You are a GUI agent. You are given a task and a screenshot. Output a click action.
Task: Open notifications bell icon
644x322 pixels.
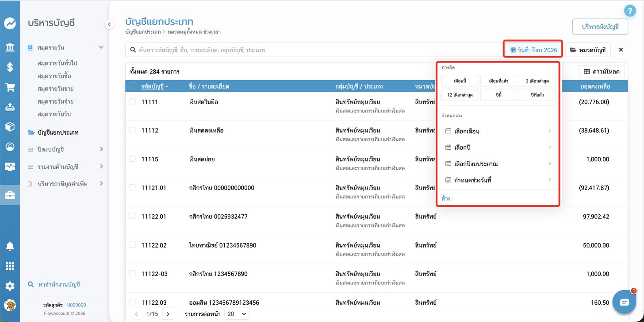(x=10, y=246)
